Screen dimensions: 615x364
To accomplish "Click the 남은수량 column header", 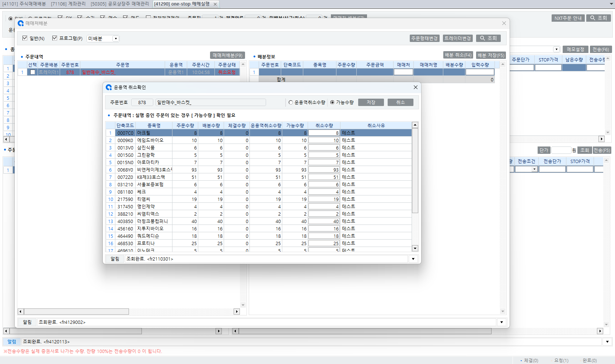I will click(574, 60).
